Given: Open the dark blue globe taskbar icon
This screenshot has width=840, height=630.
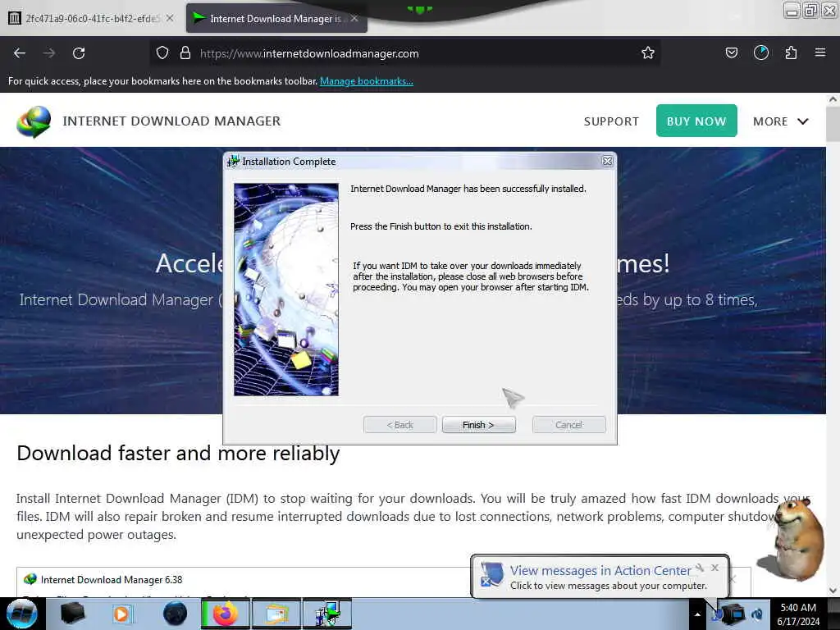Looking at the screenshot, I should coord(176,614).
